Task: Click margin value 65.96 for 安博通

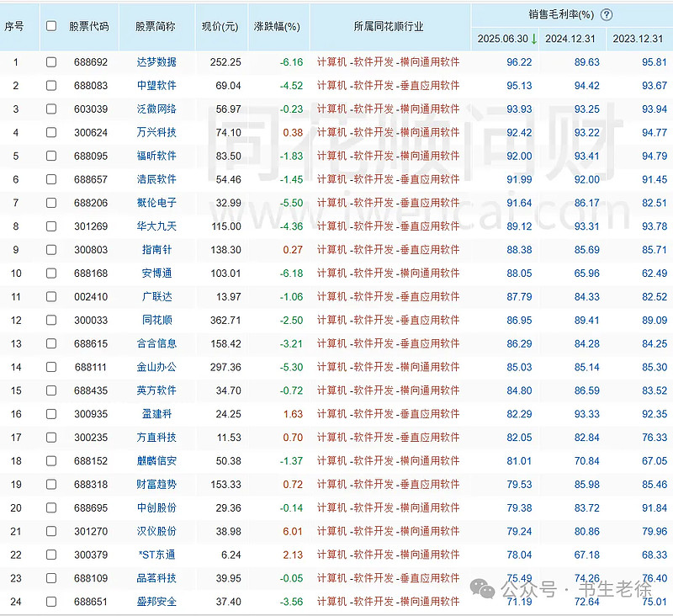Action: click(x=586, y=273)
